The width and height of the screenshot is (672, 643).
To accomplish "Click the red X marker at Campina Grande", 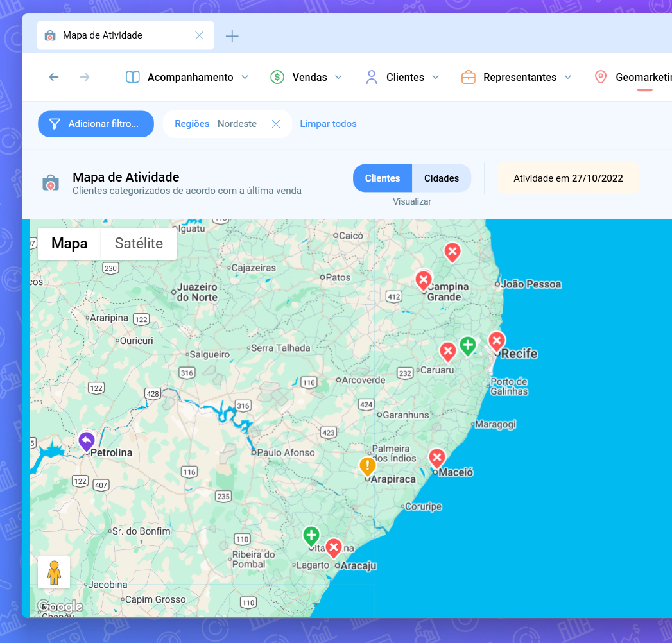I will tap(424, 281).
